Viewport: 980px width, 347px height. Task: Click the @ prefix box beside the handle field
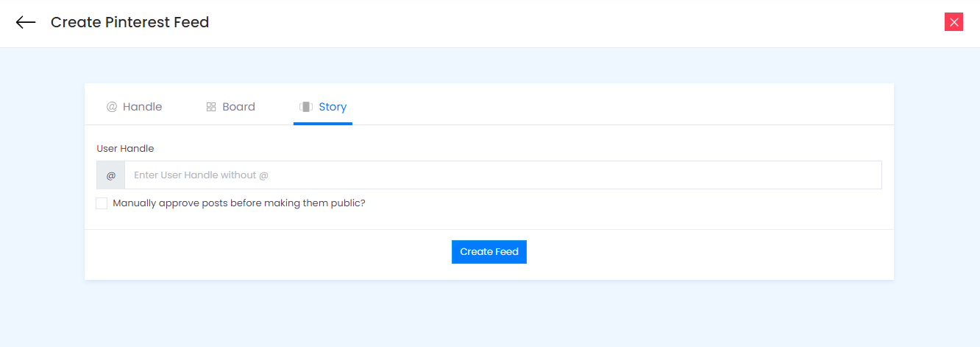pyautogui.click(x=111, y=175)
